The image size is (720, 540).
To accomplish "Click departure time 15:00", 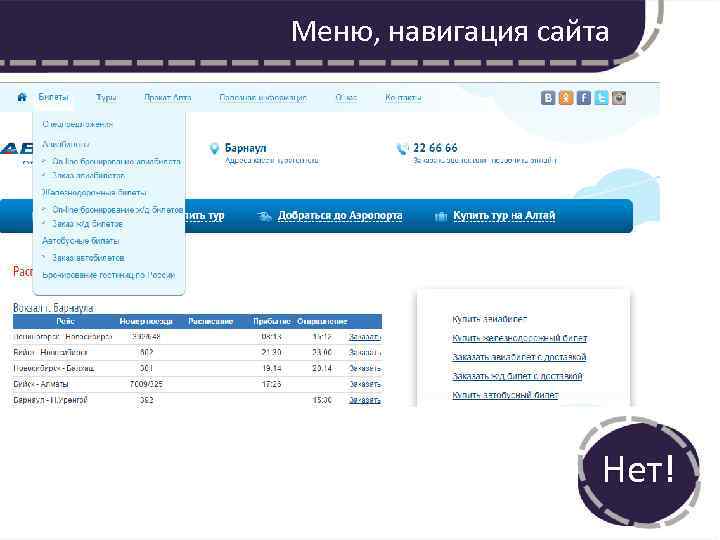I will click(322, 400).
